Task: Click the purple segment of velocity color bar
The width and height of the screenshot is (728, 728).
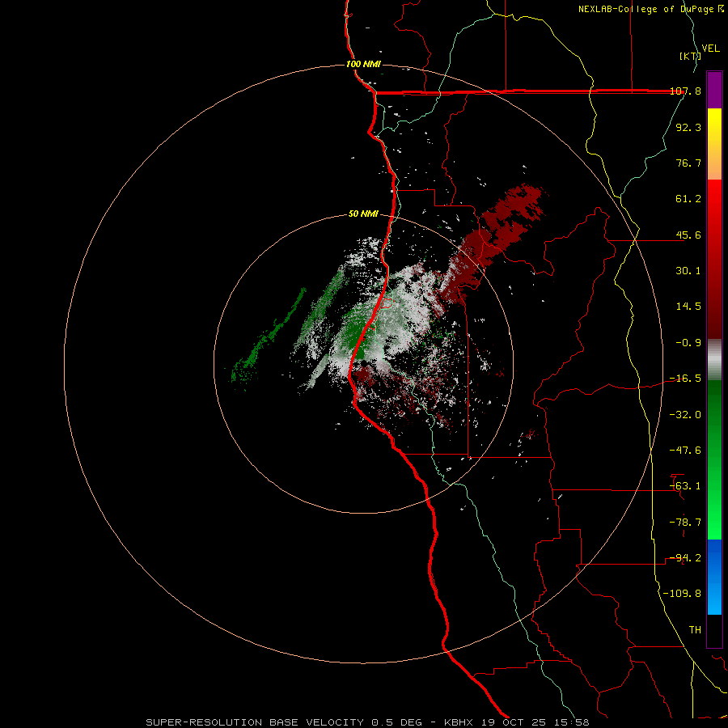Action: click(x=714, y=90)
